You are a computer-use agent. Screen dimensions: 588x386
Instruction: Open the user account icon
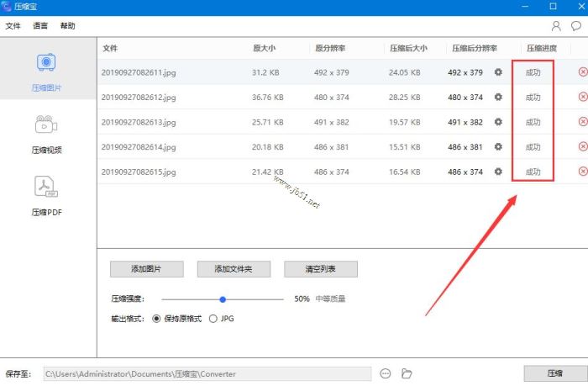[556, 26]
